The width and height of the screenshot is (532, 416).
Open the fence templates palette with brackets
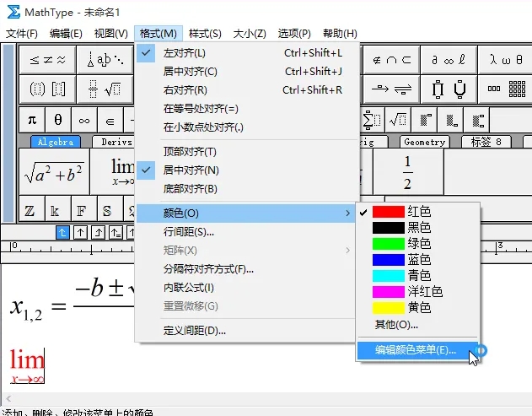click(x=47, y=89)
